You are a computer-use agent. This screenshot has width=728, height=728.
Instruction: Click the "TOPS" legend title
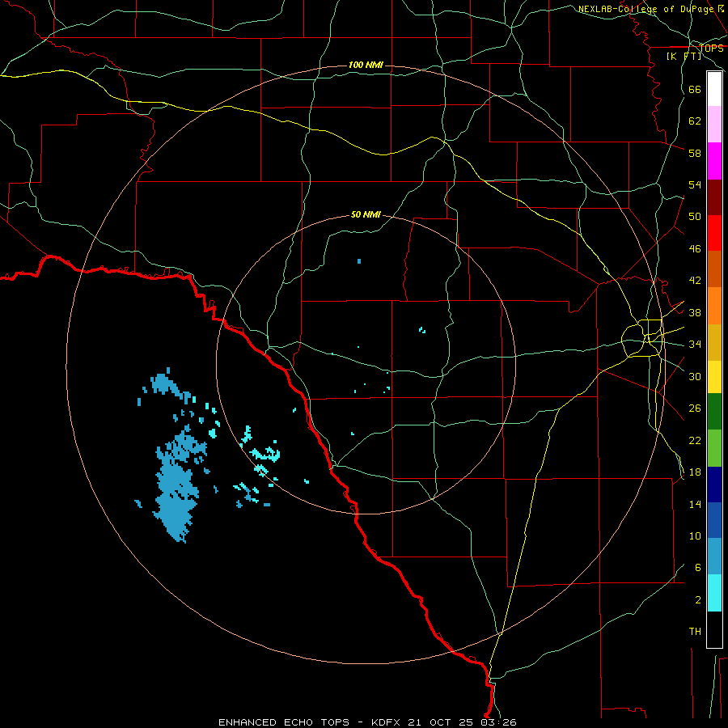(x=711, y=48)
